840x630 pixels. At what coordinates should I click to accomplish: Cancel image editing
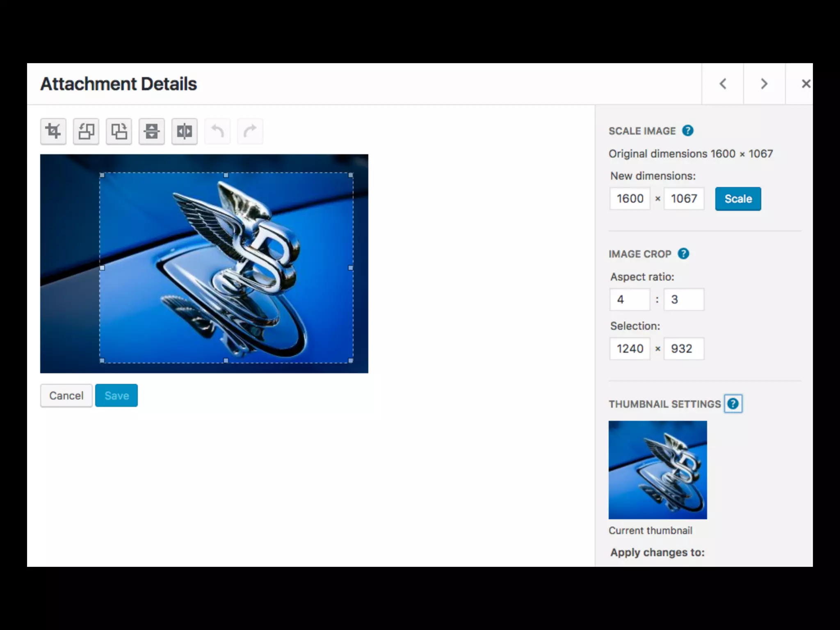[66, 395]
